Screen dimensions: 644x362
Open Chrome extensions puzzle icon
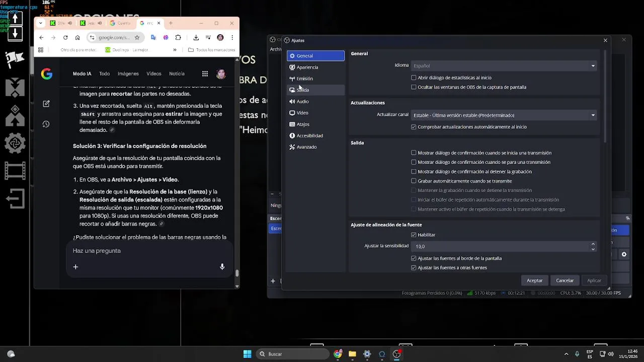178,38
